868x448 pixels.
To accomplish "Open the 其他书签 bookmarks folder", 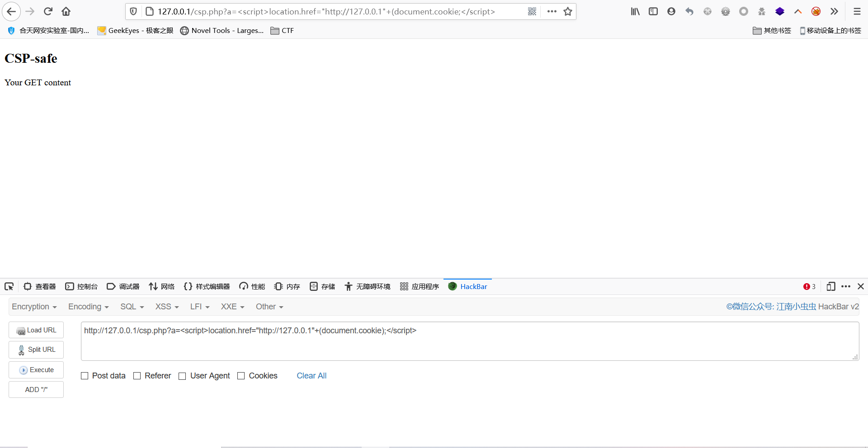I will (x=772, y=30).
